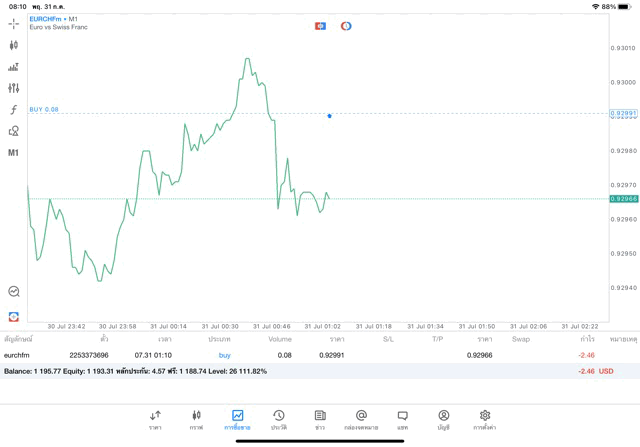
Task: Open the M1 timeframe selector
Action: (x=13, y=153)
